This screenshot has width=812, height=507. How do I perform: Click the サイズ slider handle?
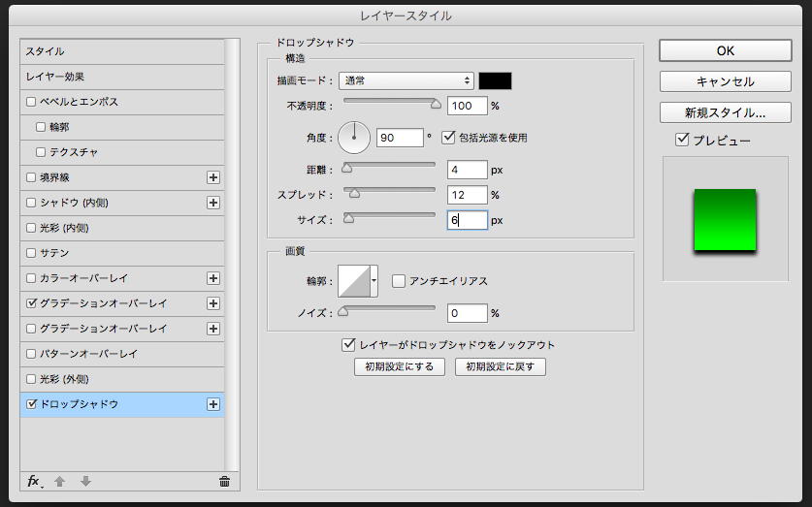point(349,218)
